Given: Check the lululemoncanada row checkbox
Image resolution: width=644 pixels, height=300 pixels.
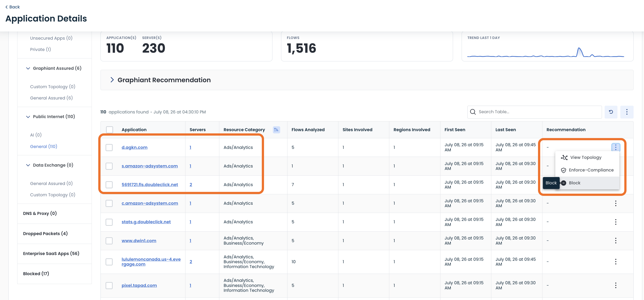Looking at the screenshot, I should click(109, 262).
